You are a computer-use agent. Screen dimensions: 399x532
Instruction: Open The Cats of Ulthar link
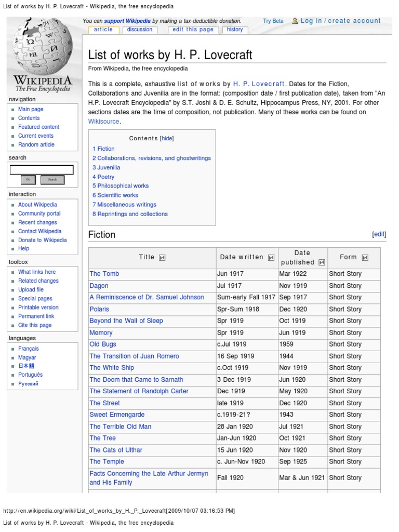click(116, 450)
